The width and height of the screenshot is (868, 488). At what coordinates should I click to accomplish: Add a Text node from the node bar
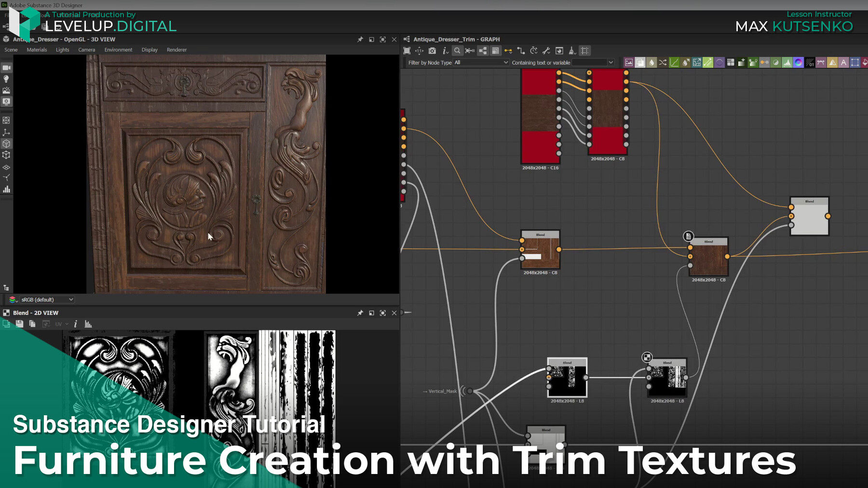(x=843, y=62)
